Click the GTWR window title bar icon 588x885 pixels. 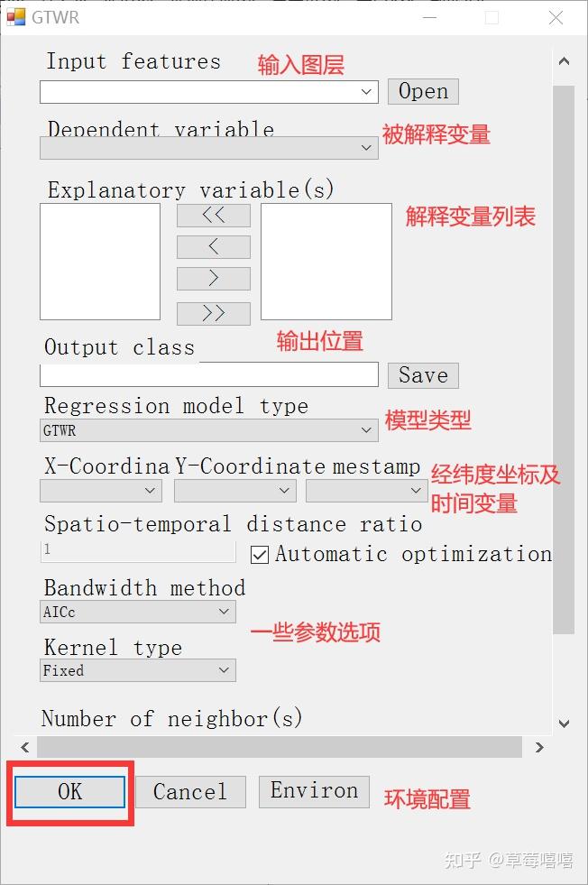point(16,16)
